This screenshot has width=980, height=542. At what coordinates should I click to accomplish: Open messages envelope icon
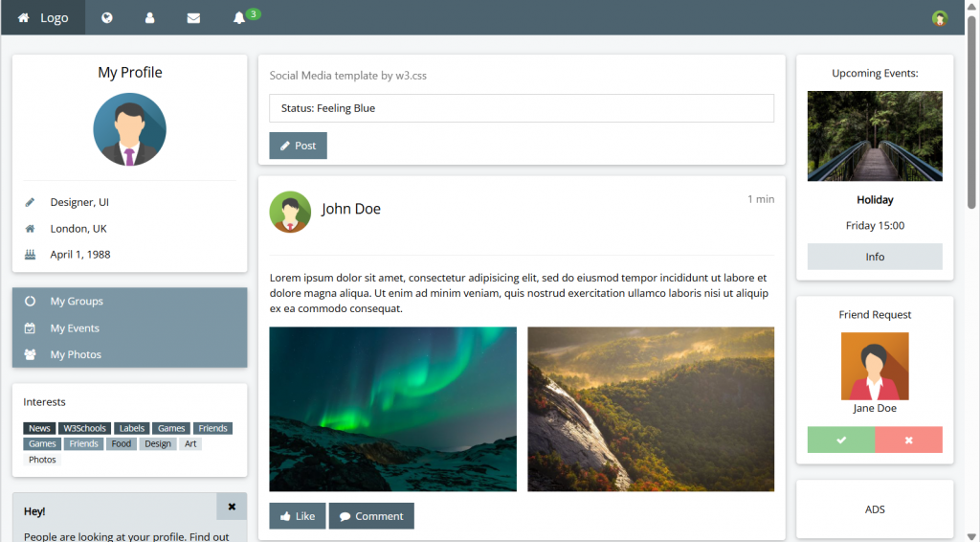coord(193,17)
